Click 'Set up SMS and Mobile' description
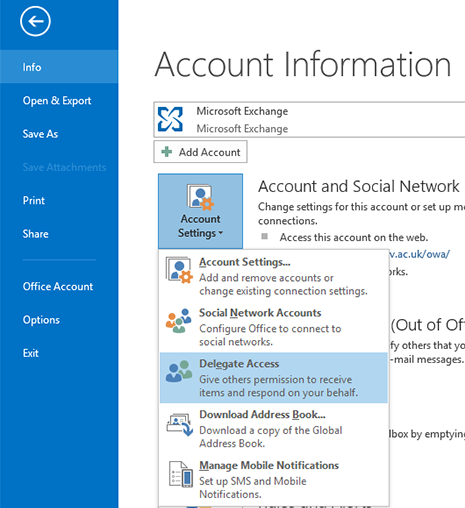The height and width of the screenshot is (508, 465). point(253,481)
